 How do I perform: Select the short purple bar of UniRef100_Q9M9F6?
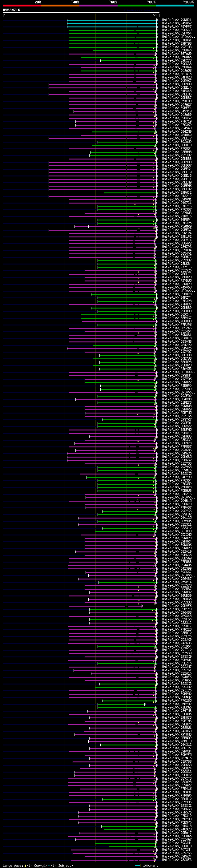(x=106, y=606)
